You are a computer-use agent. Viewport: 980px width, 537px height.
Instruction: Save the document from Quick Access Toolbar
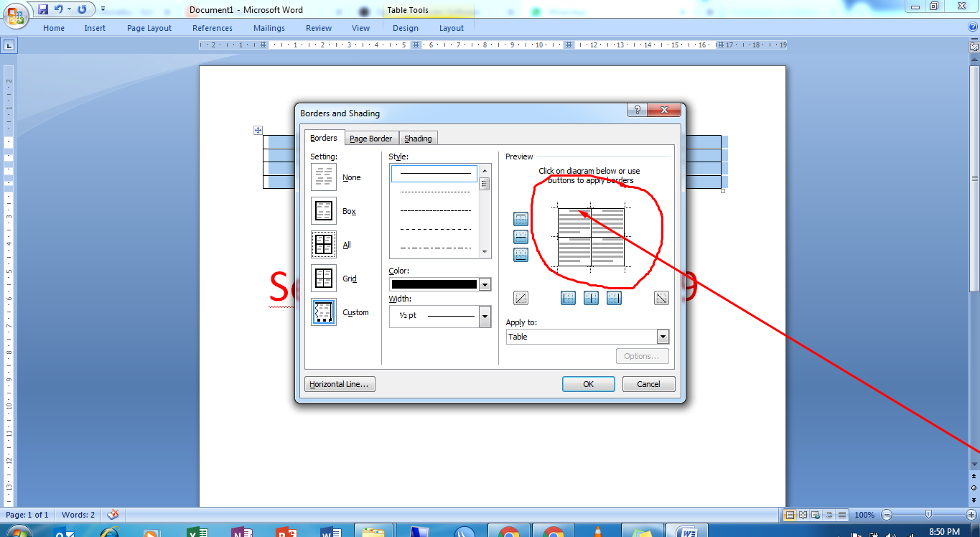point(43,9)
